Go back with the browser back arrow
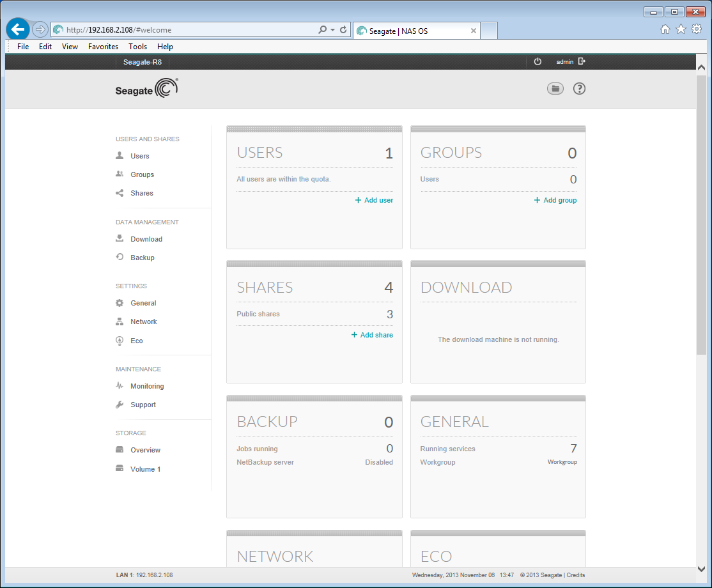The image size is (712, 588). coord(18,29)
